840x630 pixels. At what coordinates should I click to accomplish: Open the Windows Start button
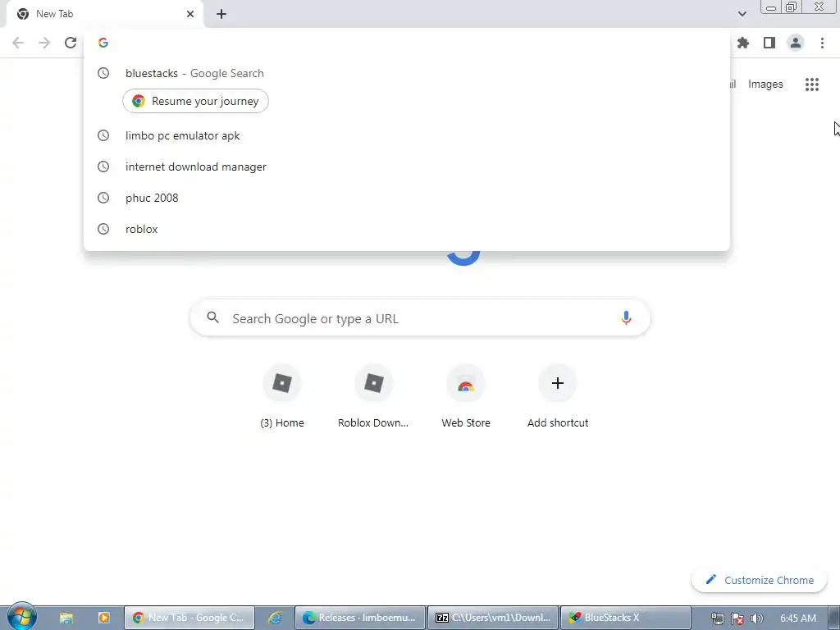point(21,617)
